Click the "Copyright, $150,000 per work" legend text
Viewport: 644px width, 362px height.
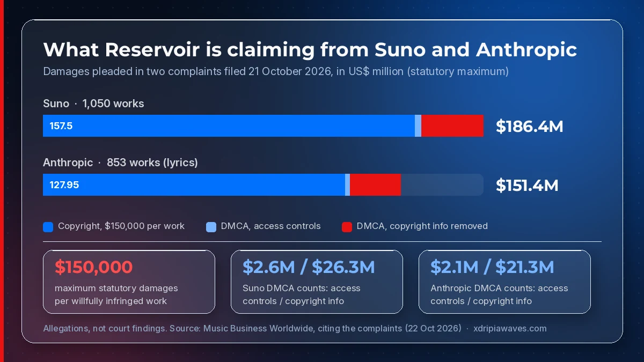pyautogui.click(x=121, y=226)
